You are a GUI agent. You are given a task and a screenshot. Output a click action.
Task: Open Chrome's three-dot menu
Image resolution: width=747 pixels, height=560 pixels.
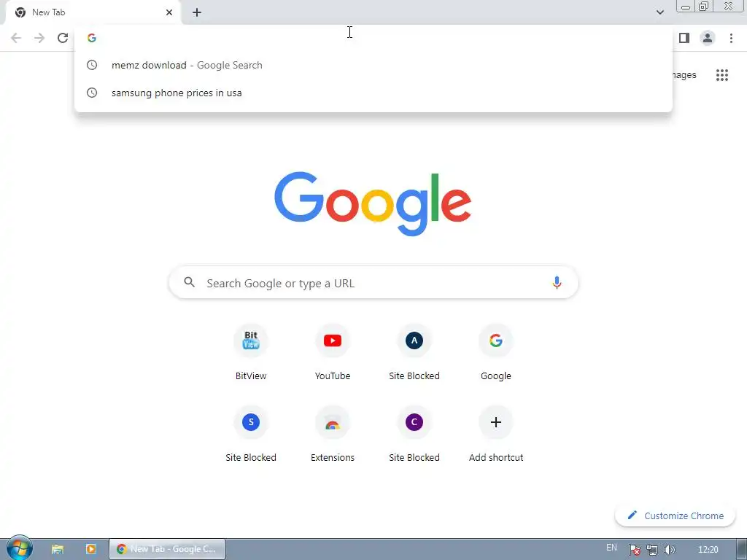tap(731, 38)
